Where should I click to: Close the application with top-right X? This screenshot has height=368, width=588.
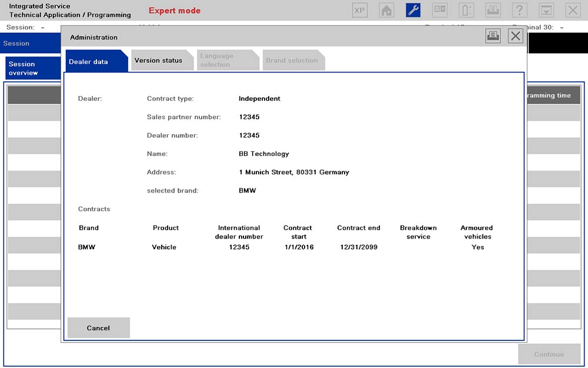(x=573, y=10)
